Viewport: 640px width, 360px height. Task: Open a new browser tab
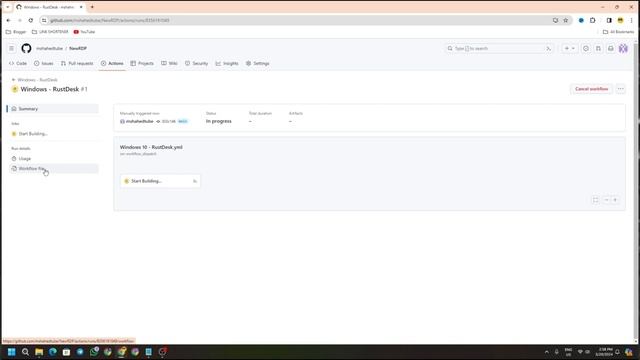92,7
